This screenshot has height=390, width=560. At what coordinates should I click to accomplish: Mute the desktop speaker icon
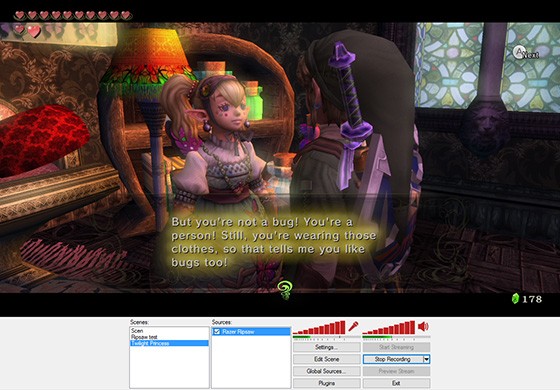[423, 326]
